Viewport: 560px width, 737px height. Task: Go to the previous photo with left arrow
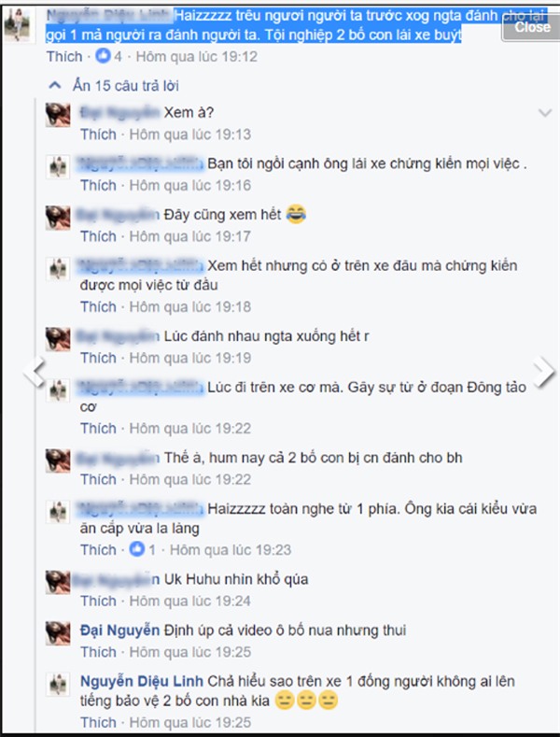point(35,372)
